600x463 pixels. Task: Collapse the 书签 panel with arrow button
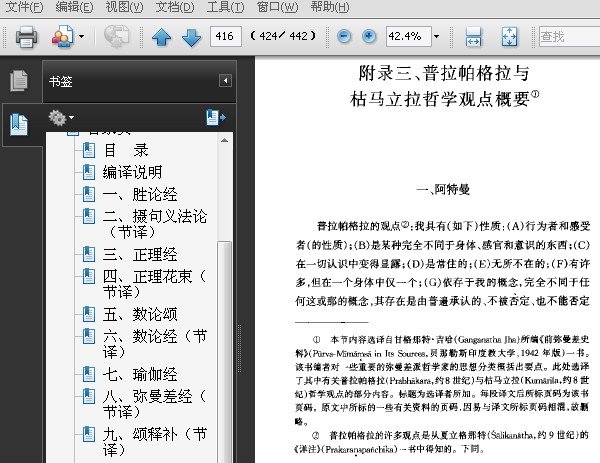[x=225, y=81]
